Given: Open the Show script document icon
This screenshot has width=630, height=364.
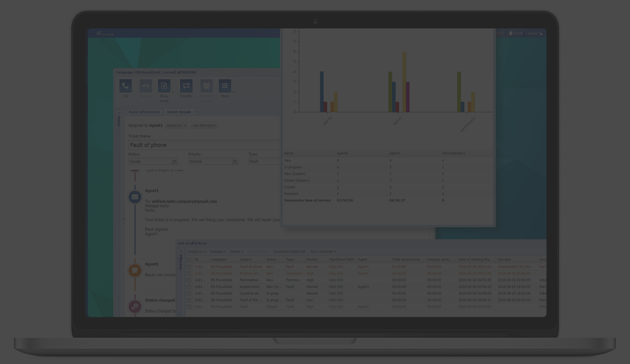Looking at the screenshot, I should click(x=164, y=86).
